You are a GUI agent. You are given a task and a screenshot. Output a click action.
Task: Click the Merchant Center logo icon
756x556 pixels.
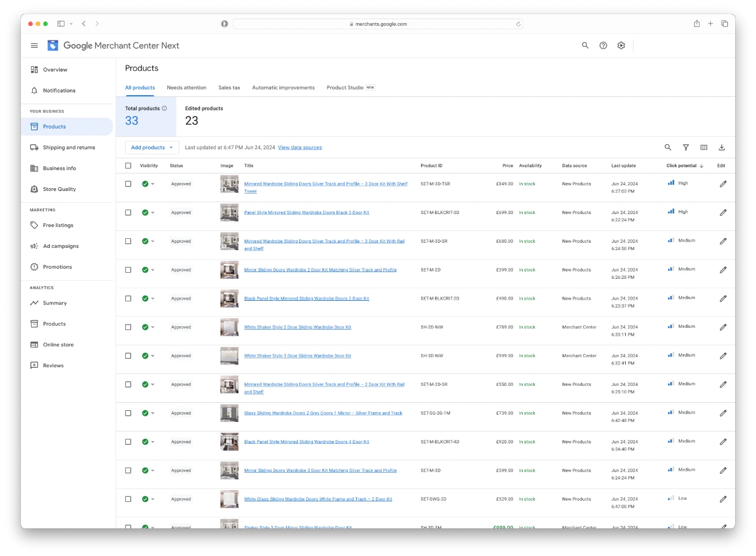point(53,46)
